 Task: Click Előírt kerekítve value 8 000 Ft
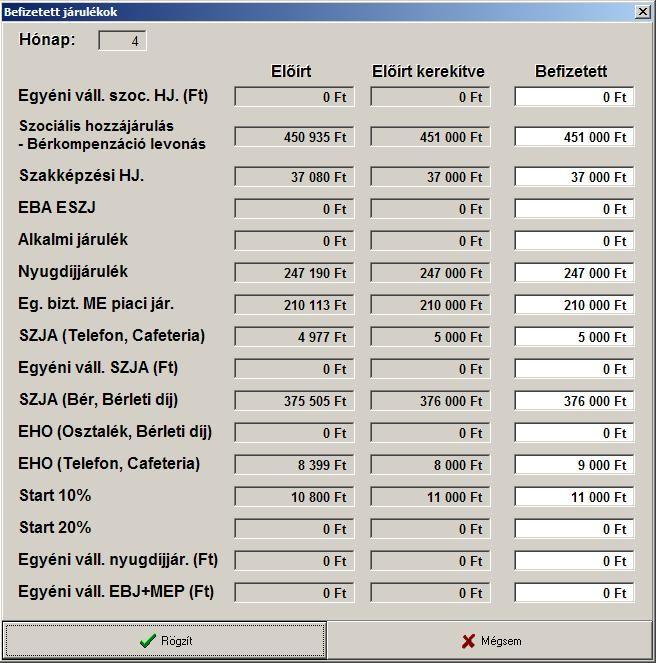tap(430, 465)
